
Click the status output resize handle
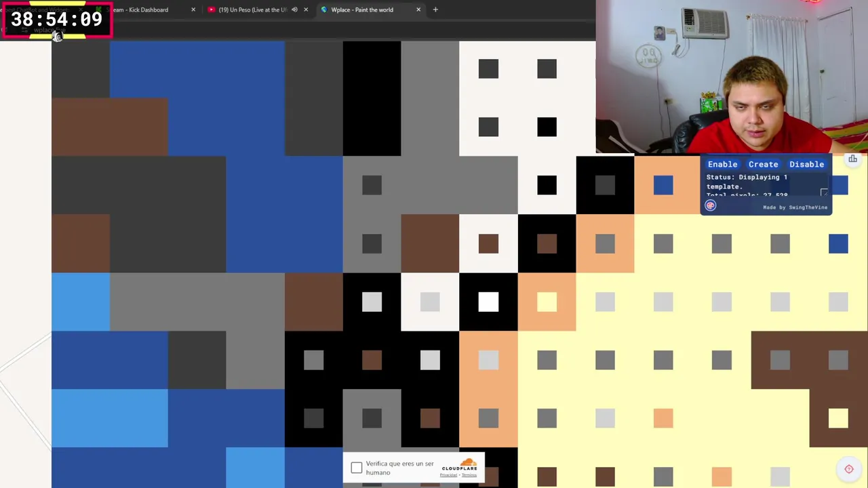824,193
